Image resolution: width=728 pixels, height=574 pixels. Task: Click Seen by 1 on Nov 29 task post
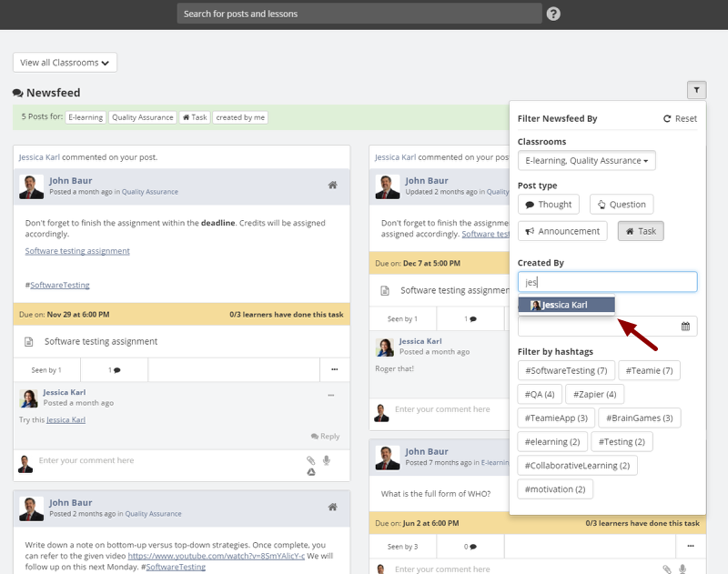[x=46, y=370]
